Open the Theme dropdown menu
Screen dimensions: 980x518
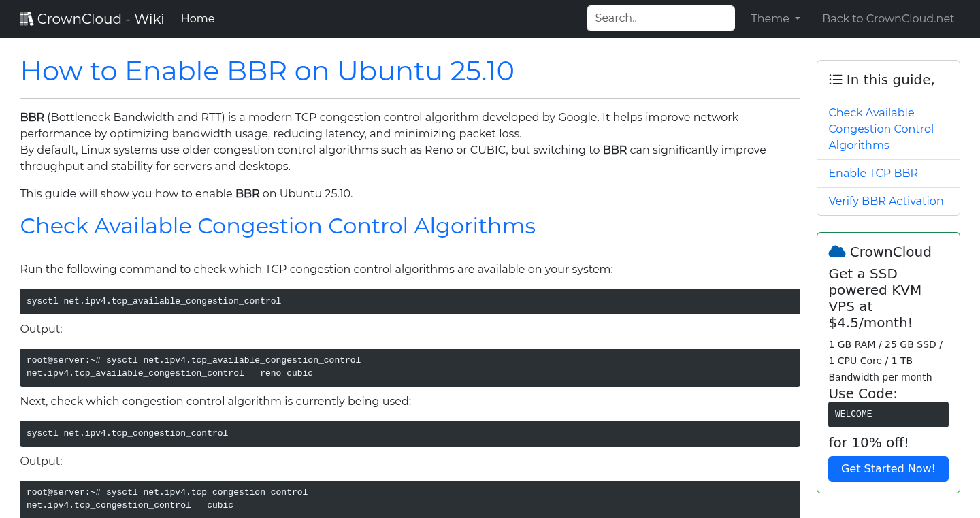tap(774, 18)
